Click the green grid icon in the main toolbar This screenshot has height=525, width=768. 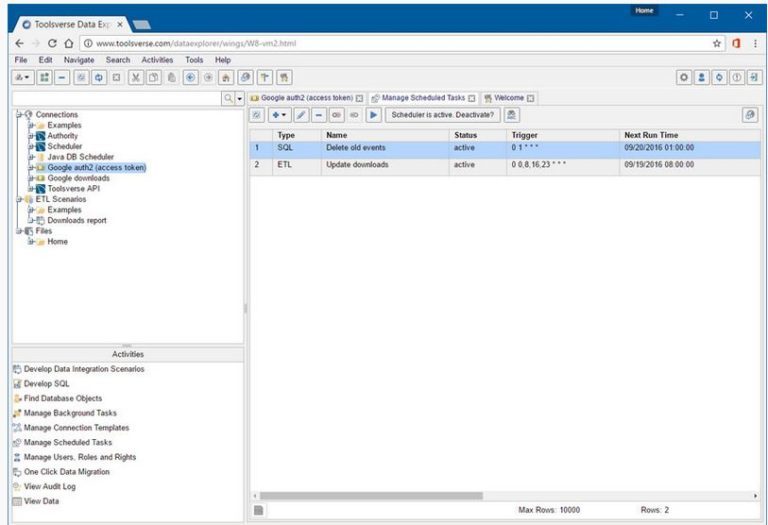(x=45, y=77)
